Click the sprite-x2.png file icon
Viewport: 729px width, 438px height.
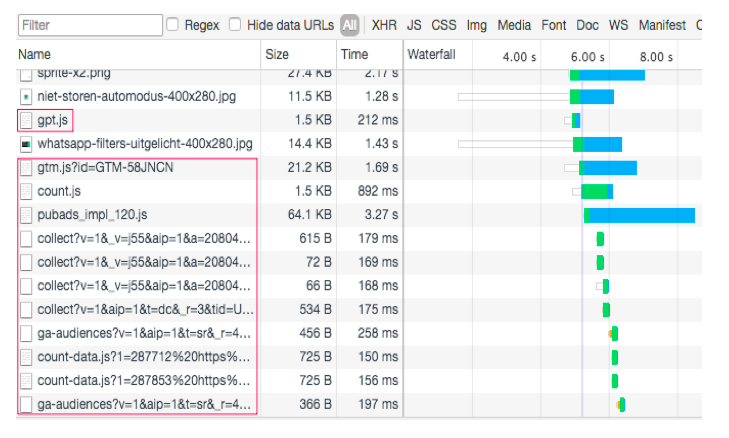click(x=27, y=74)
